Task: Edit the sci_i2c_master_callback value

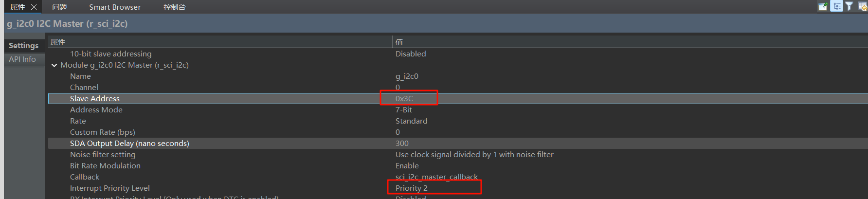Action: 436,177
